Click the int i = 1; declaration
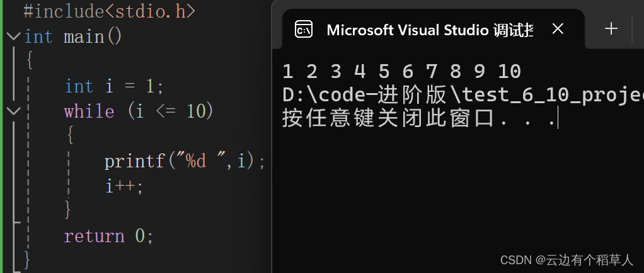 pyautogui.click(x=114, y=86)
